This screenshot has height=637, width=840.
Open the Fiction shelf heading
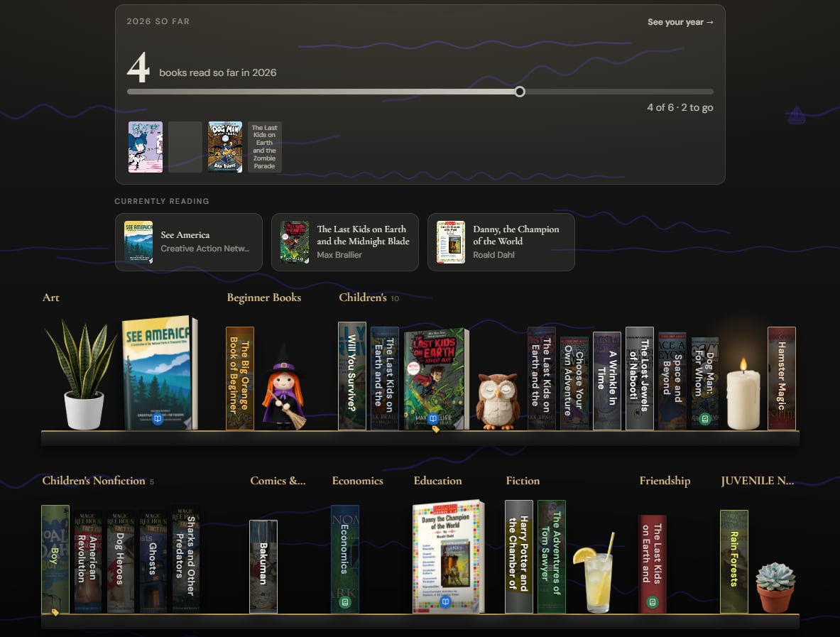tap(523, 481)
